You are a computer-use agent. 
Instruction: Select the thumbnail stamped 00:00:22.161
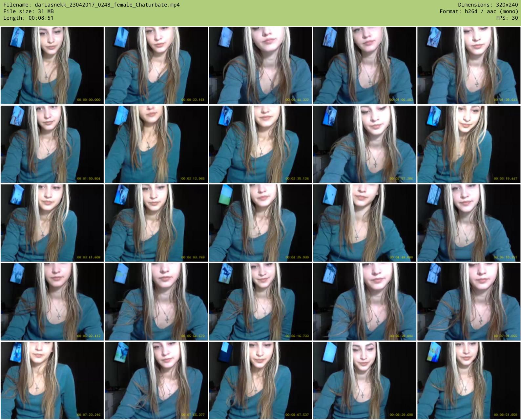point(156,66)
